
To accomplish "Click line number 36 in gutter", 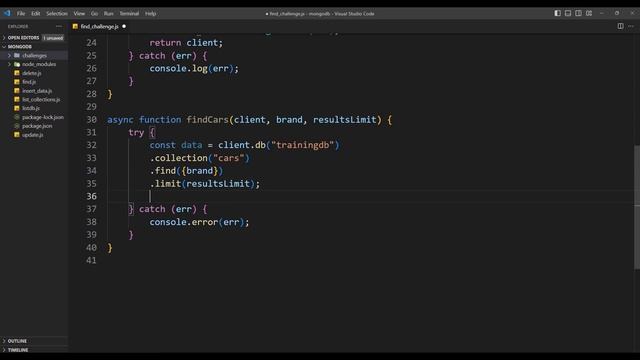I will (x=91, y=196).
